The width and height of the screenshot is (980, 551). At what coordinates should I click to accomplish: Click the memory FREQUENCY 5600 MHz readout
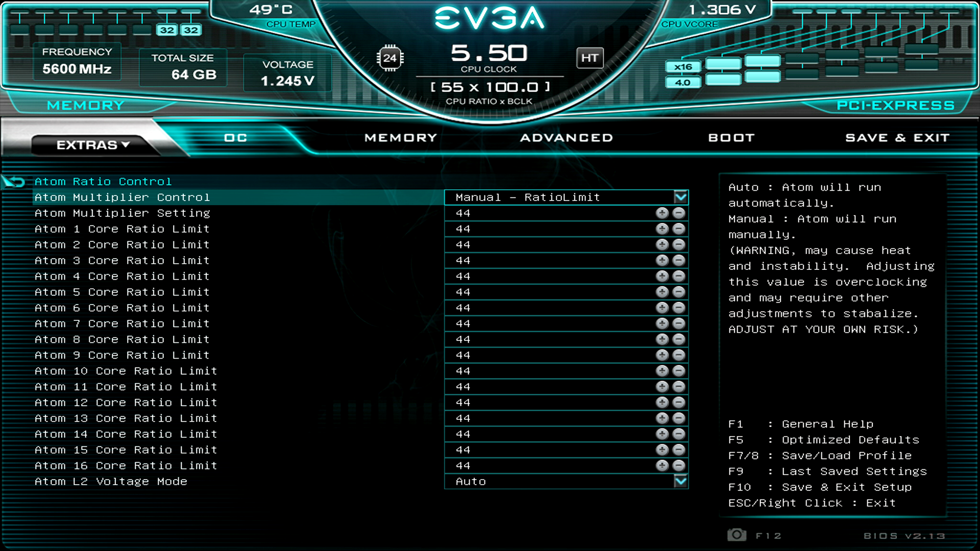pos(77,61)
